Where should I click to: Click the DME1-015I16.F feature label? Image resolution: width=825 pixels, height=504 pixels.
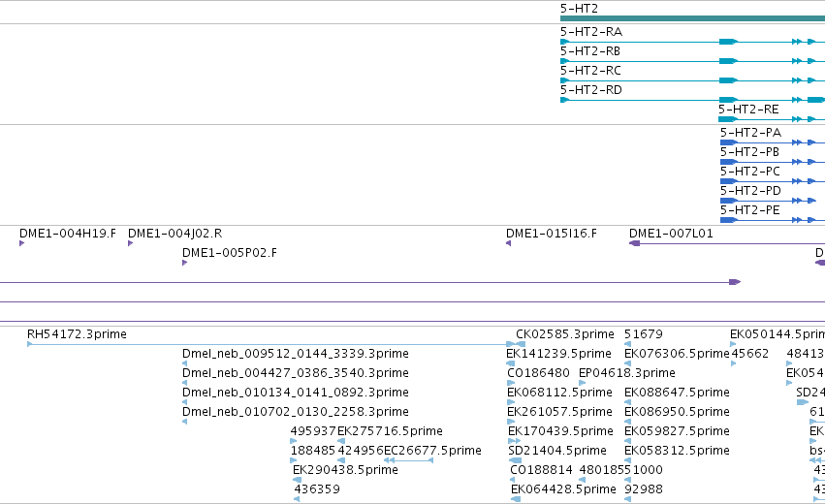(552, 234)
